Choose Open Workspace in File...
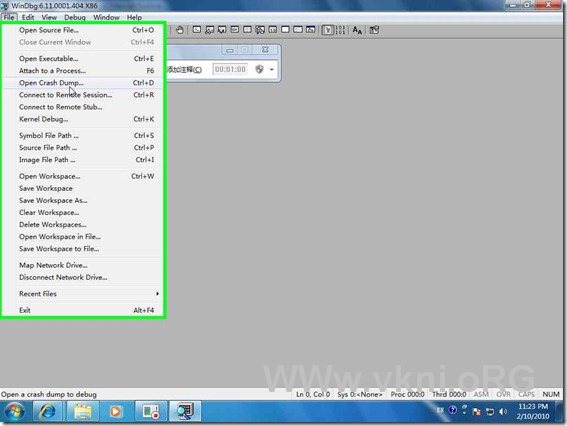The image size is (567, 426). point(83,237)
